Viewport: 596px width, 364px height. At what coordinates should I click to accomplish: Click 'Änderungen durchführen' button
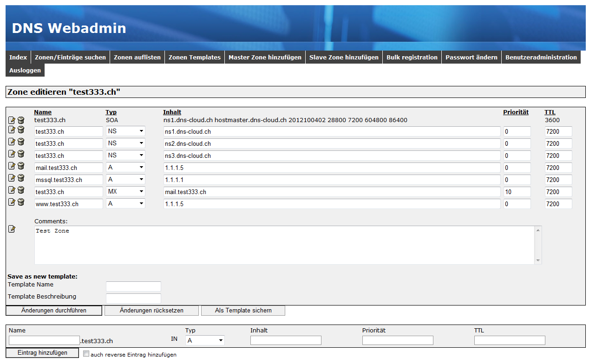pyautogui.click(x=54, y=311)
